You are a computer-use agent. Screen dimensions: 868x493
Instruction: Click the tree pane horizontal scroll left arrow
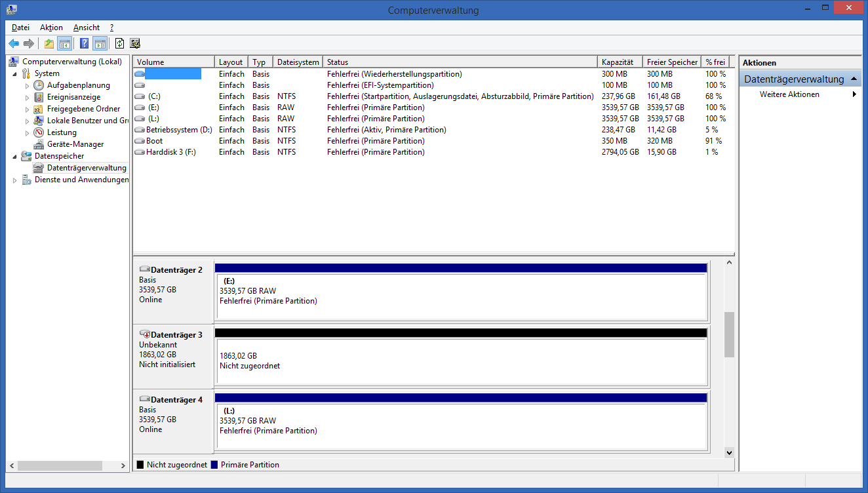coord(11,465)
